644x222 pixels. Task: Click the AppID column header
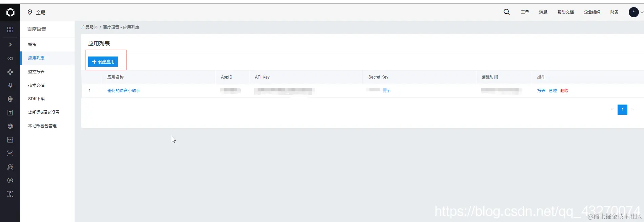coord(227,77)
